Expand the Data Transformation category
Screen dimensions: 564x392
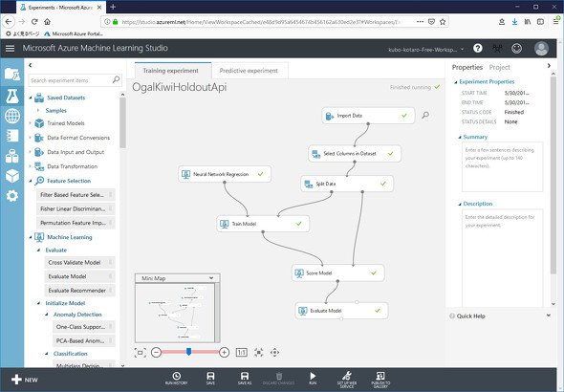(x=31, y=166)
